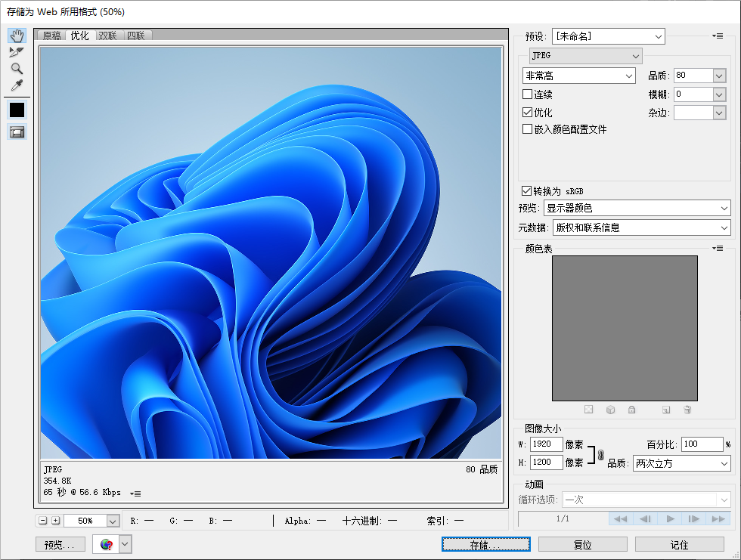Open the 两次立方 resampling quality dropdown
741x560 pixels.
point(681,463)
